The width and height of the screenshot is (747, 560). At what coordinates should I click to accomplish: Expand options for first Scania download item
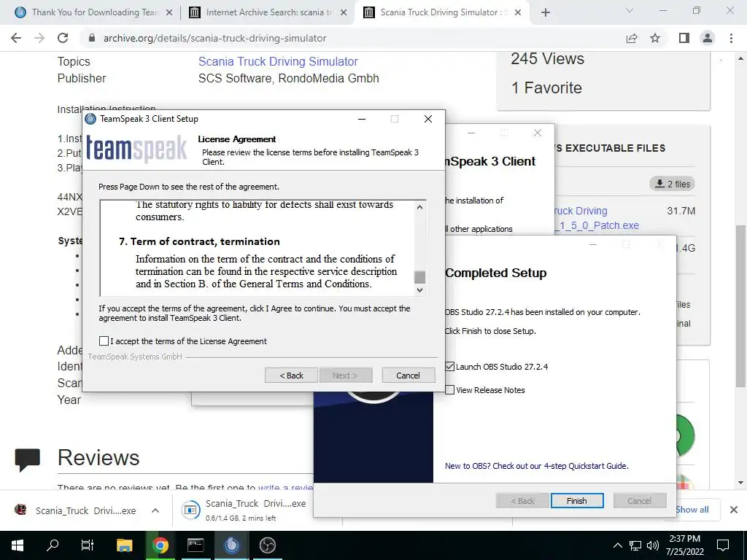click(155, 510)
